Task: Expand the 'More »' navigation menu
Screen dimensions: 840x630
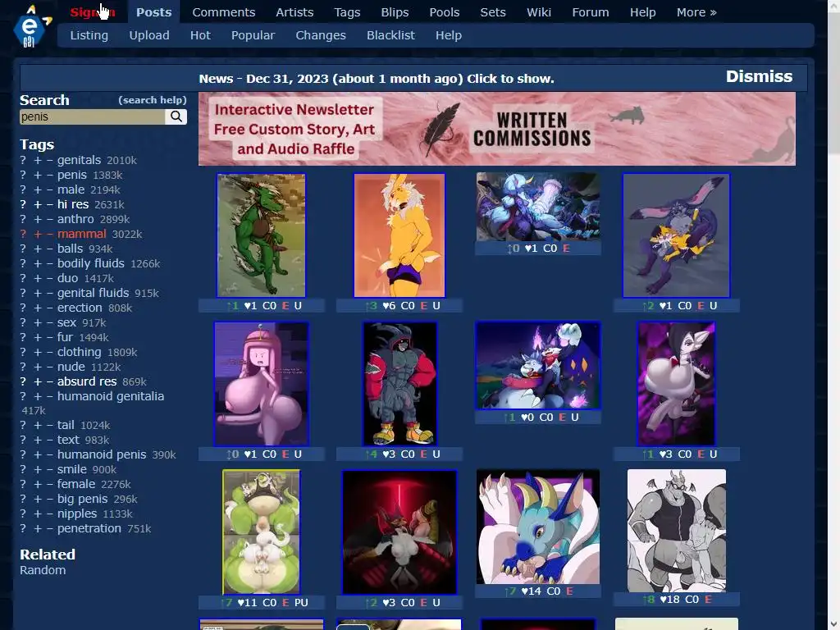Action: pyautogui.click(x=696, y=12)
